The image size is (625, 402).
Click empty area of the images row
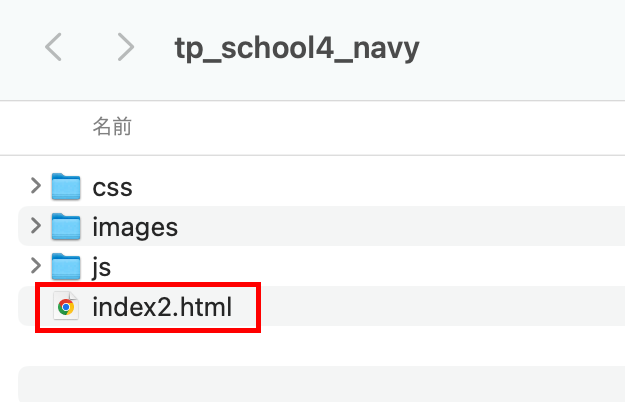pyautogui.click(x=399, y=226)
